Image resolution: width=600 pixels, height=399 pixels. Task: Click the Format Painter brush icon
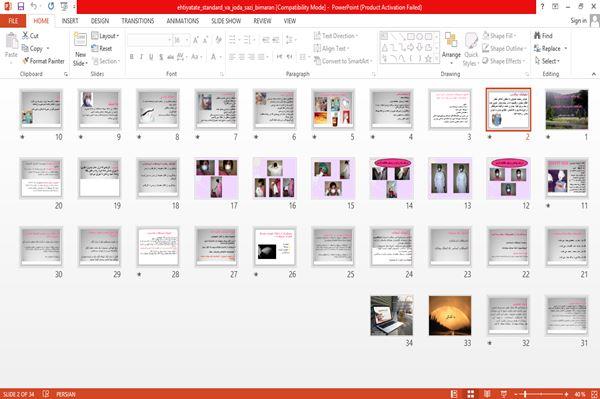(25, 61)
